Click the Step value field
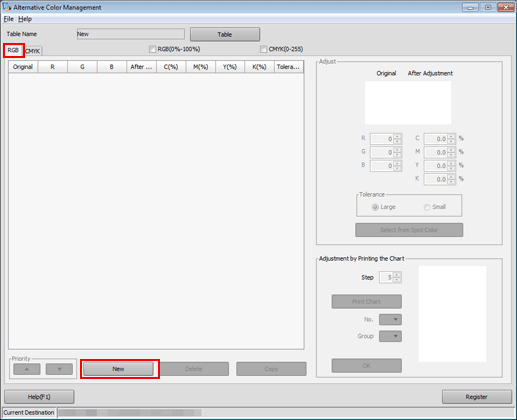The height and width of the screenshot is (420, 517). click(386, 277)
